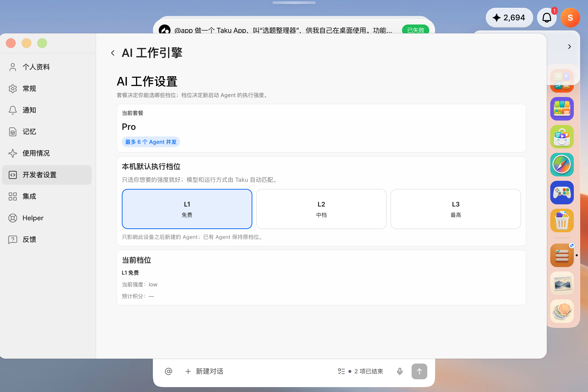This screenshot has width=588, height=392.
Task: Click the 开发者设置 code icon
Action: 13,175
